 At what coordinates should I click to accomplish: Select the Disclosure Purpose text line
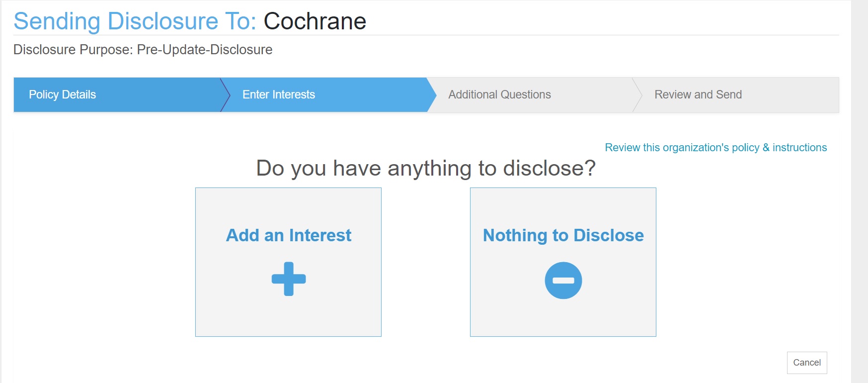tap(143, 50)
